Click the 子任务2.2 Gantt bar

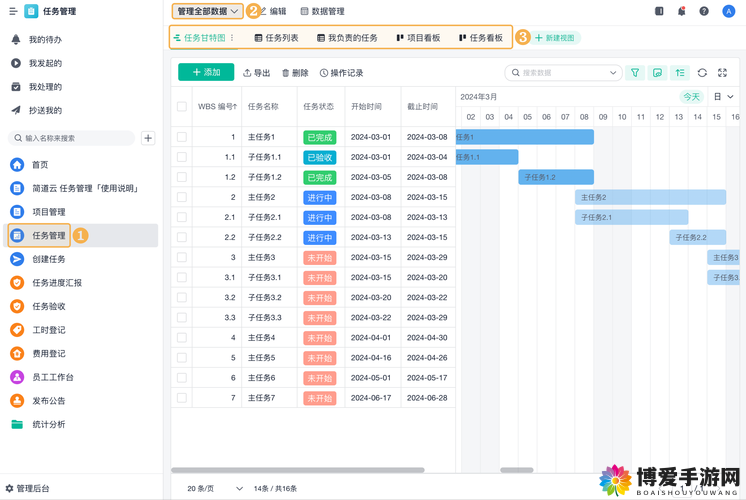pyautogui.click(x=697, y=237)
